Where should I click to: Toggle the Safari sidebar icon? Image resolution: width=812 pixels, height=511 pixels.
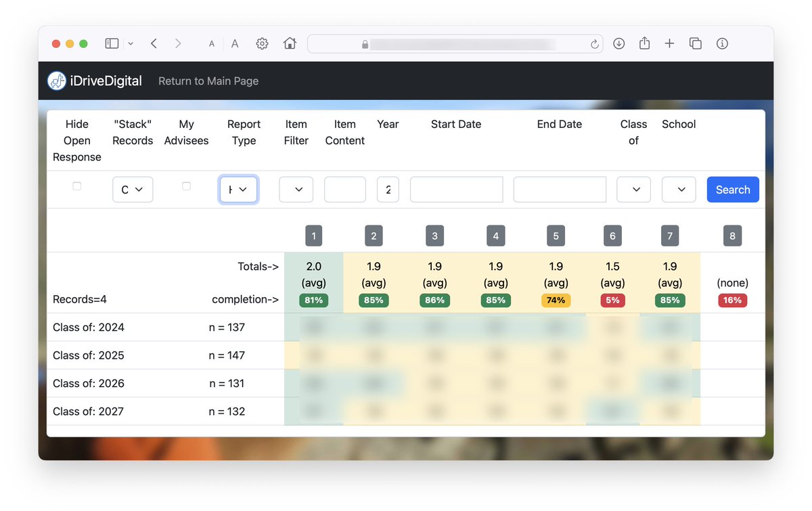pyautogui.click(x=112, y=43)
